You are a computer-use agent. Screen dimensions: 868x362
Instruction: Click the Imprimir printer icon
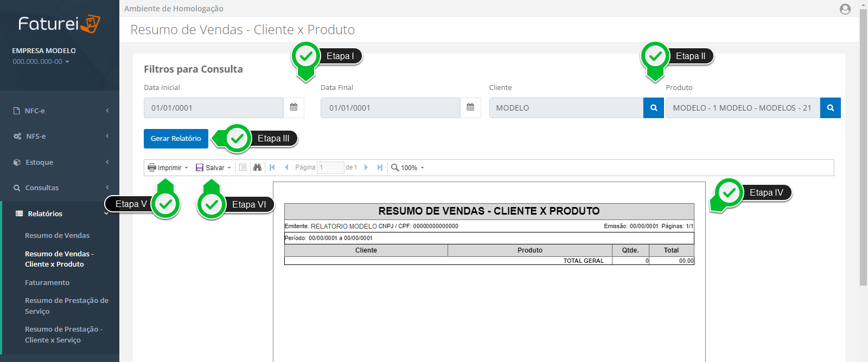coord(152,167)
